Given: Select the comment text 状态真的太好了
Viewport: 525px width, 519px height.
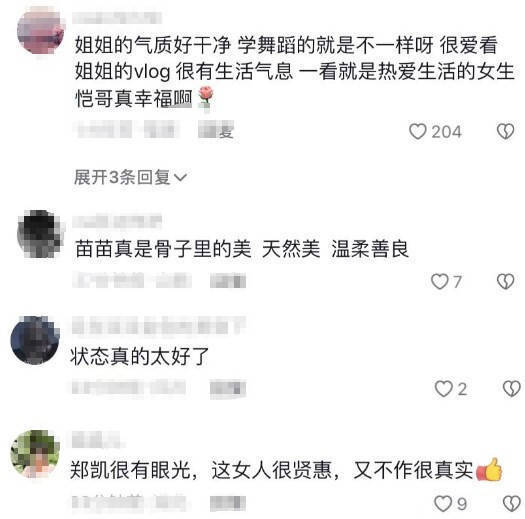Looking at the screenshot, I should click(x=140, y=356).
